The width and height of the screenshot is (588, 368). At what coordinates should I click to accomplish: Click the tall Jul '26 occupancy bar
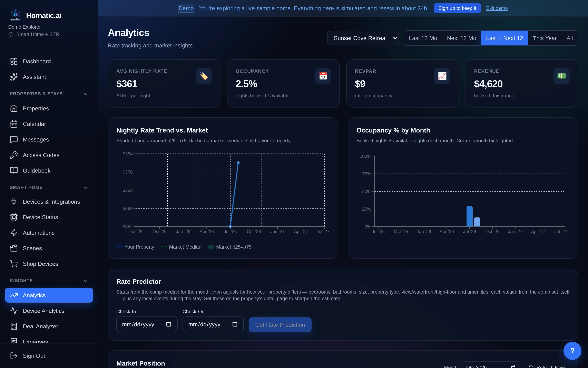click(x=469, y=216)
